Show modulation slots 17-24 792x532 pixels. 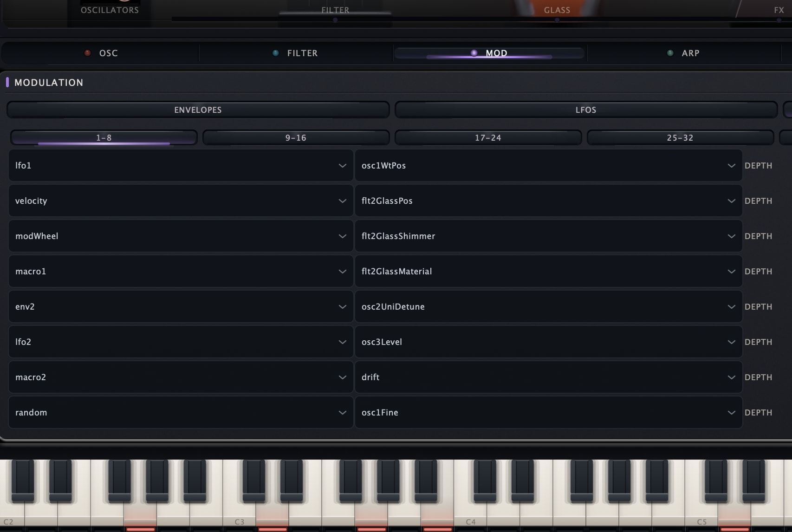click(488, 138)
